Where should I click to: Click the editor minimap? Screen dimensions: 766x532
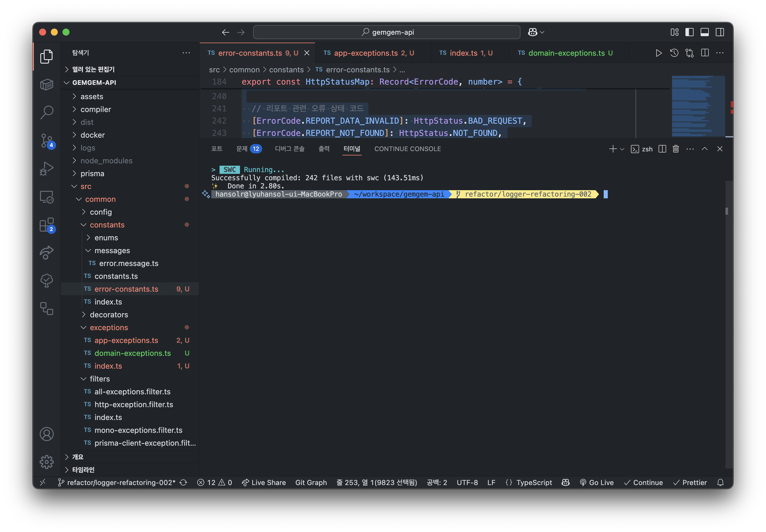click(698, 106)
